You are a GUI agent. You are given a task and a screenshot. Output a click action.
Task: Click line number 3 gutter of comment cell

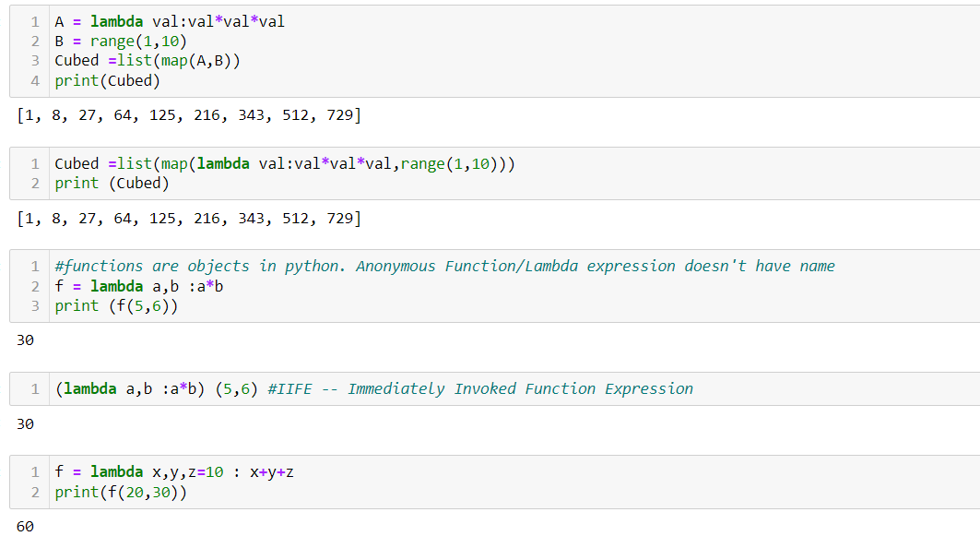pyautogui.click(x=35, y=306)
